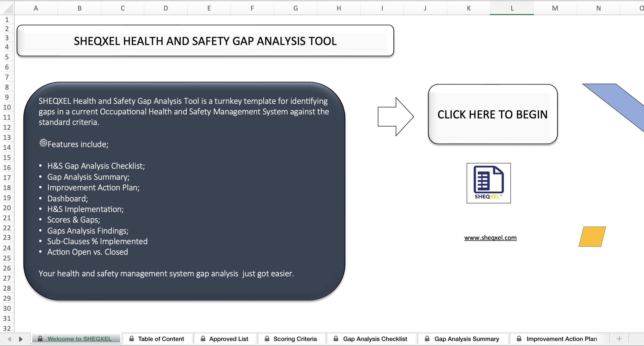Click the lock icon on Gap Analysis Checklist tab

pos(336,338)
